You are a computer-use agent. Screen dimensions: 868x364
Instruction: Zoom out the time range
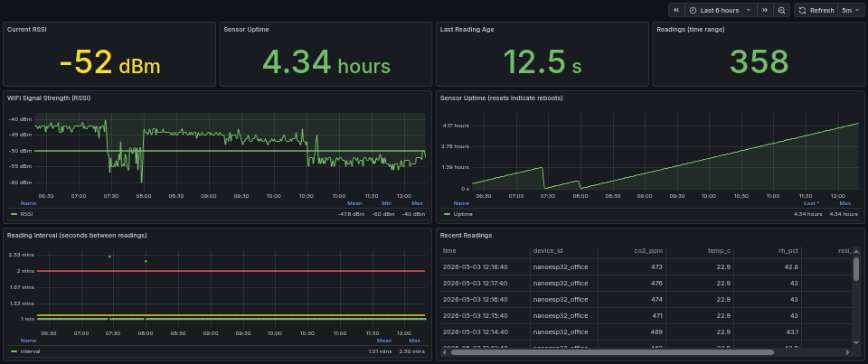click(x=781, y=10)
